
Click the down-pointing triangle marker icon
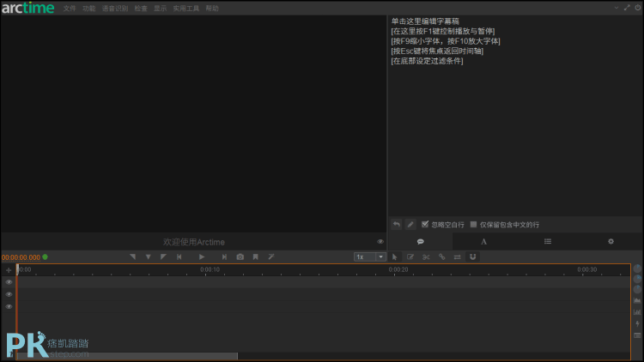click(149, 257)
